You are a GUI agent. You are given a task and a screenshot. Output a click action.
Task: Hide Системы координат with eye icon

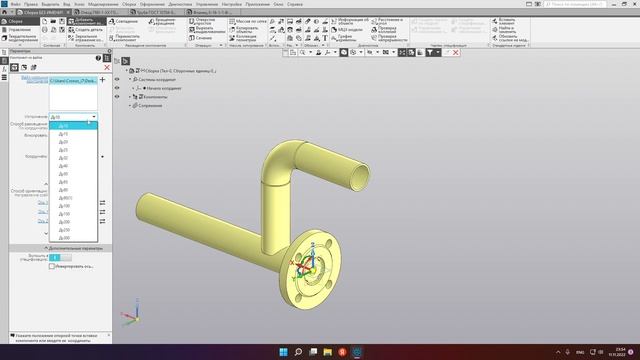[x=117, y=79]
